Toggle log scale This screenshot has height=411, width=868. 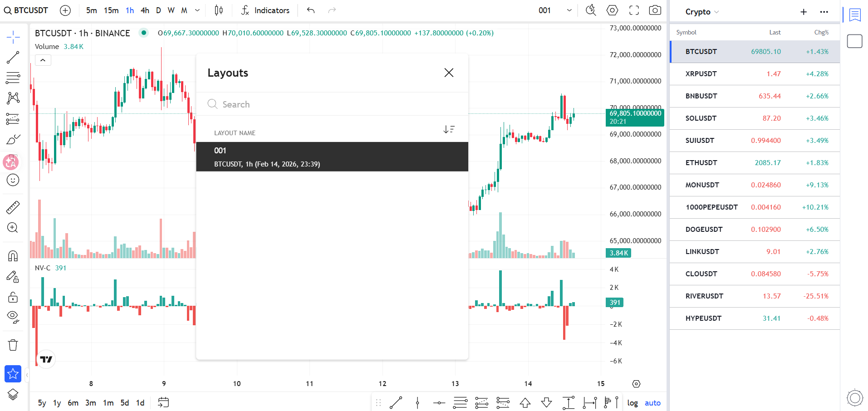coord(633,403)
